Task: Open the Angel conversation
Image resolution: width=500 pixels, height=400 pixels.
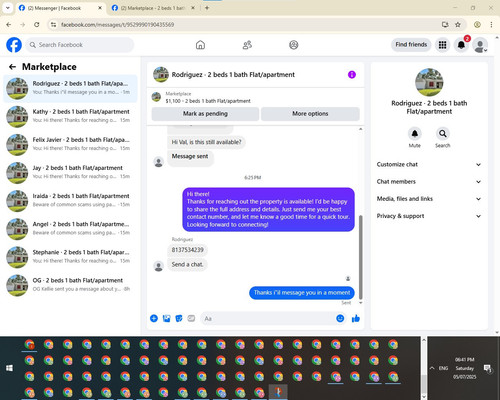Action: tap(70, 229)
